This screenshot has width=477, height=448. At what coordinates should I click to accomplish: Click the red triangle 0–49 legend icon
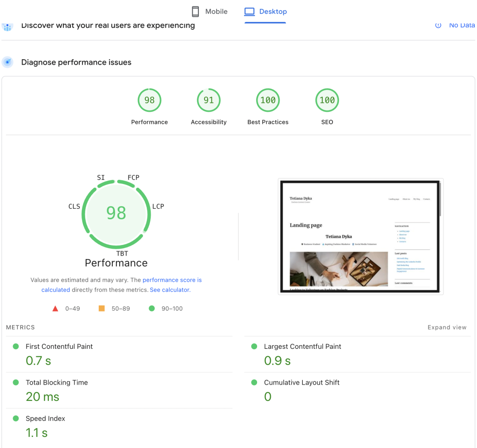pos(55,308)
